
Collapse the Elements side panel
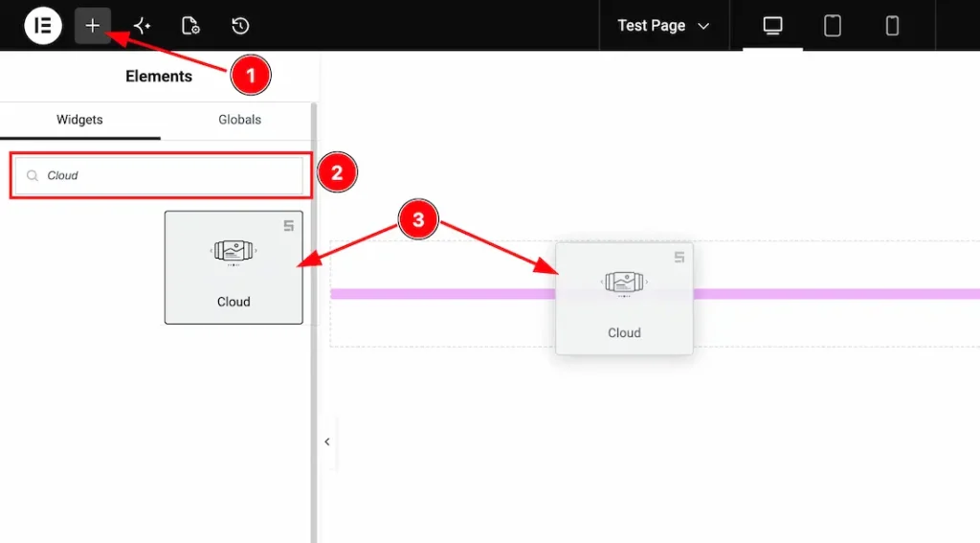(327, 441)
